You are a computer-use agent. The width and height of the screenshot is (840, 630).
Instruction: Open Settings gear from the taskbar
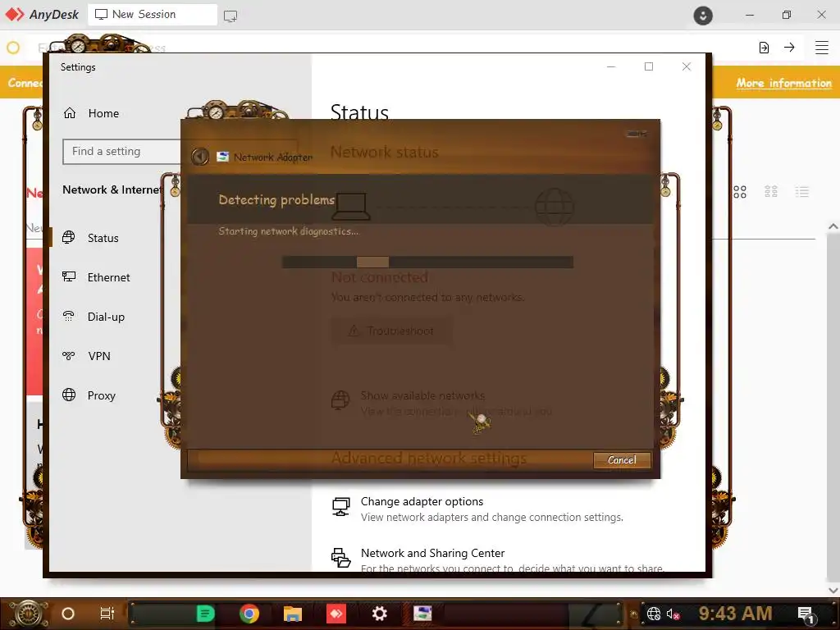(379, 614)
